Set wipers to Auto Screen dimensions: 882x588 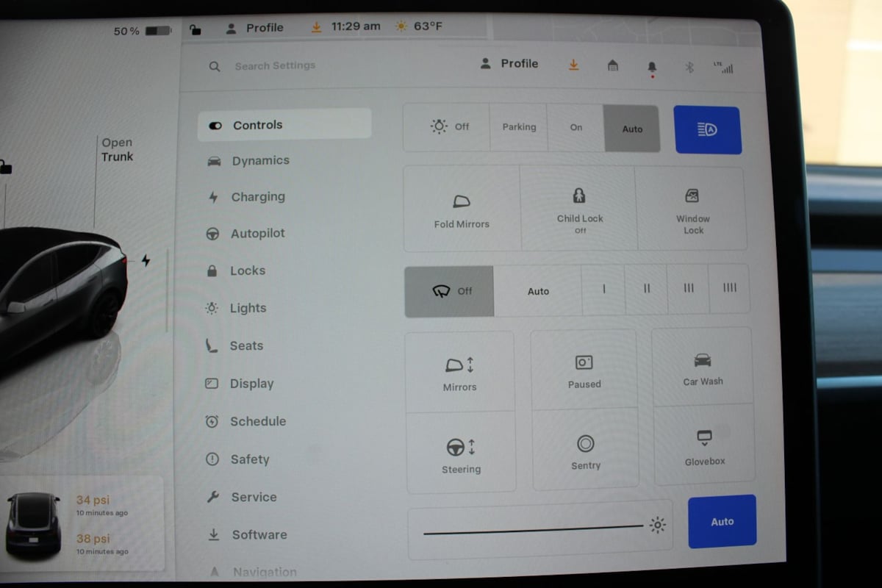point(538,291)
